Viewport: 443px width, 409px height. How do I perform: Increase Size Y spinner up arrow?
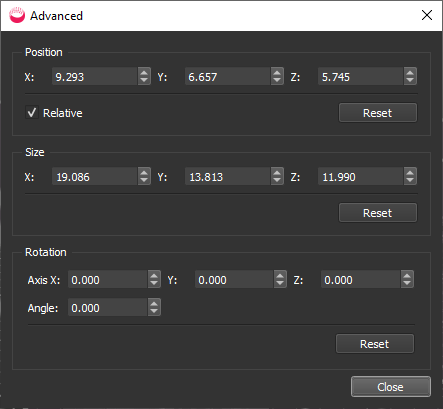(277, 172)
